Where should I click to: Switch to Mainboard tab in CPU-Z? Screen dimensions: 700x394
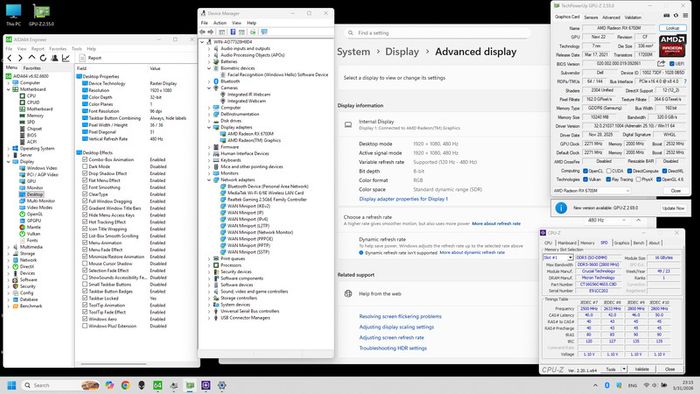pos(567,243)
